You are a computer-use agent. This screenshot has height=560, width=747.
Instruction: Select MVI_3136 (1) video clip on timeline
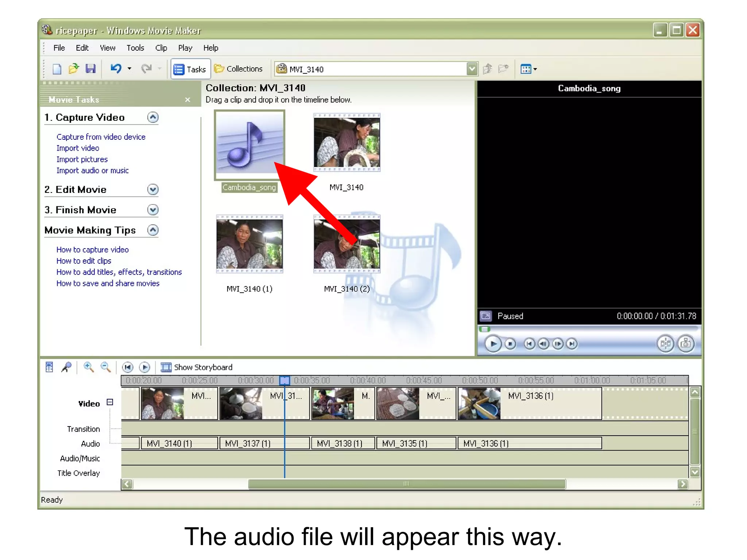click(530, 404)
